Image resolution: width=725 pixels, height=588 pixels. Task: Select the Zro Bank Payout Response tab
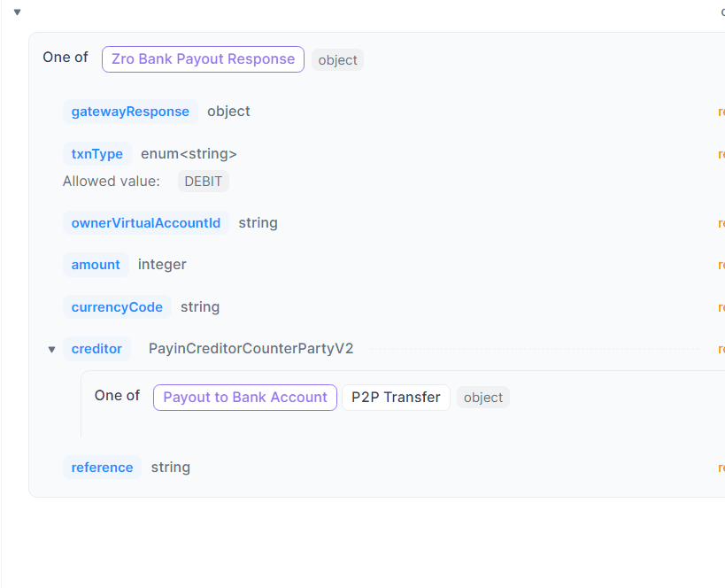click(203, 59)
